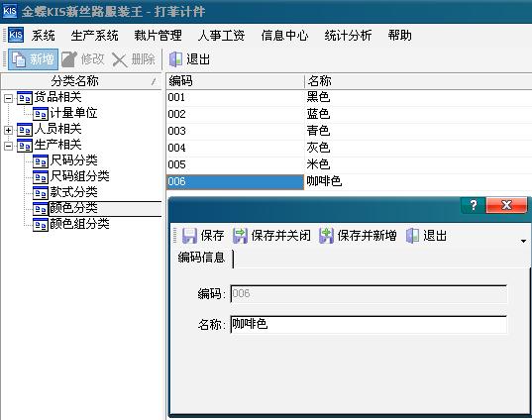Open the dialog toolbar overflow arrow
The image size is (532, 420).
tap(523, 241)
